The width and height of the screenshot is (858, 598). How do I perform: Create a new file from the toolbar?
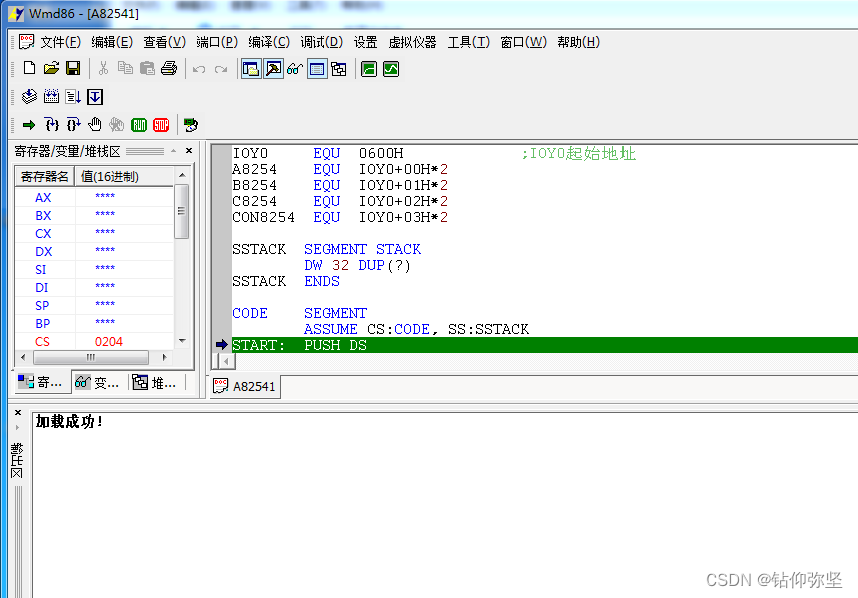pyautogui.click(x=29, y=68)
